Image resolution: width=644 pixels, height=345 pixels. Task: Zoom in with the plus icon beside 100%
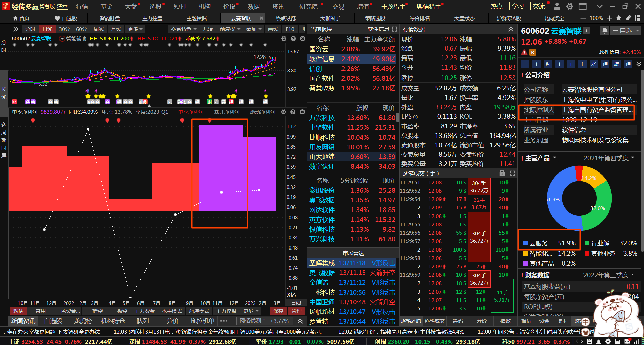coord(610,18)
